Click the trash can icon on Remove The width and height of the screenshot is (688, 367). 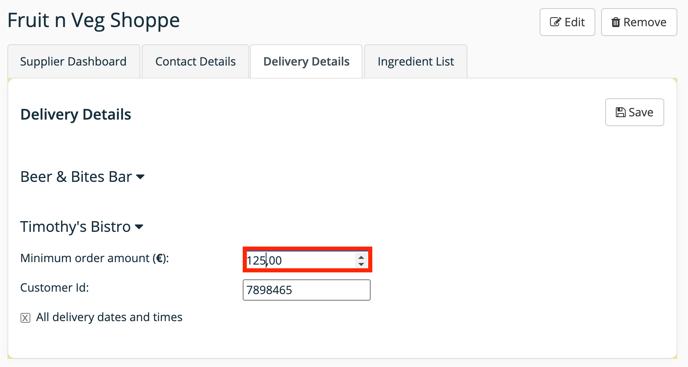(616, 22)
